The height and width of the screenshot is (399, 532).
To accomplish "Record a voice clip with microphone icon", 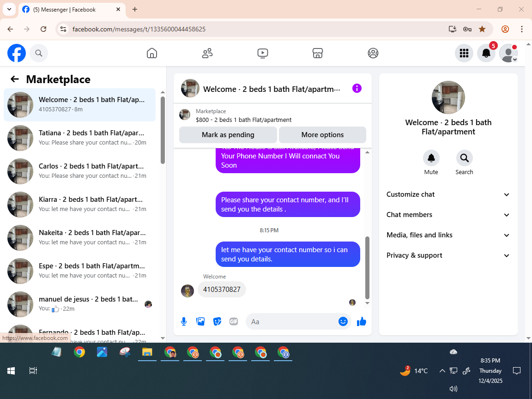I will (183, 321).
